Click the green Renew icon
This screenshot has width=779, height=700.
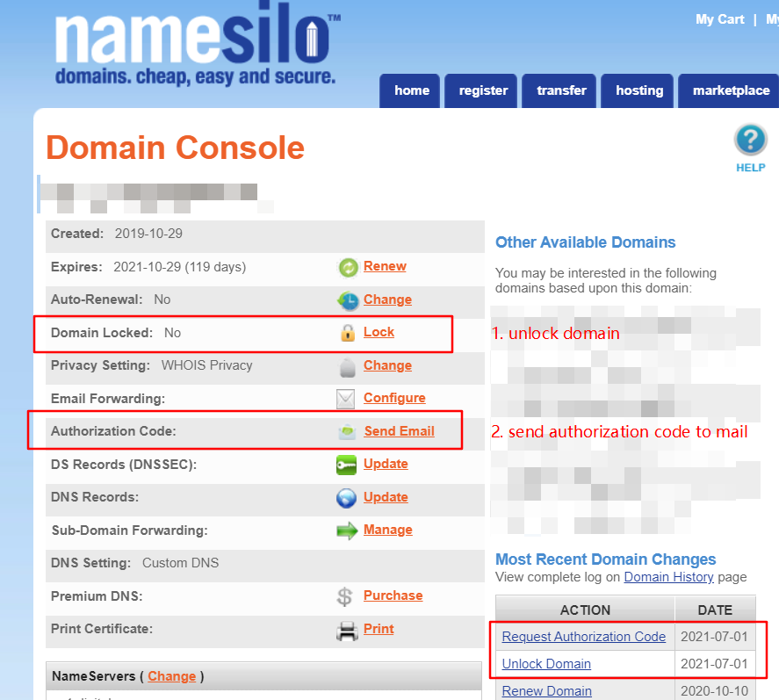coord(348,267)
